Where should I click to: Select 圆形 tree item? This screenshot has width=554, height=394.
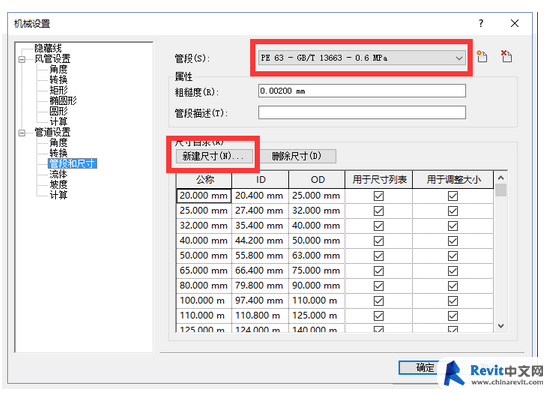58,111
